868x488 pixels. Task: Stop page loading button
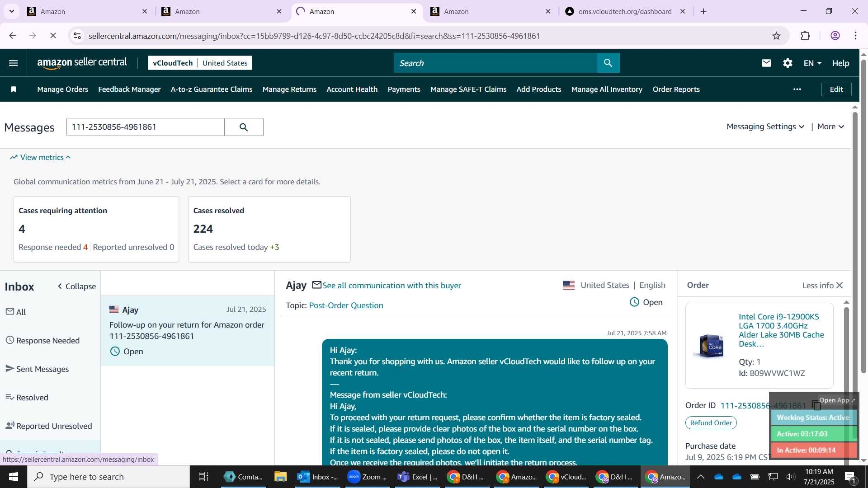tap(53, 36)
